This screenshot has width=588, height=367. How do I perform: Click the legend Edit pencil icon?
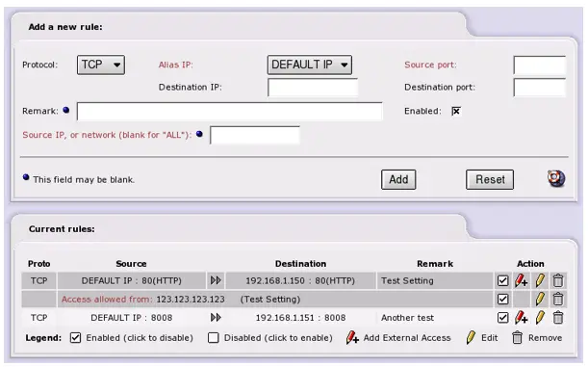(x=471, y=337)
